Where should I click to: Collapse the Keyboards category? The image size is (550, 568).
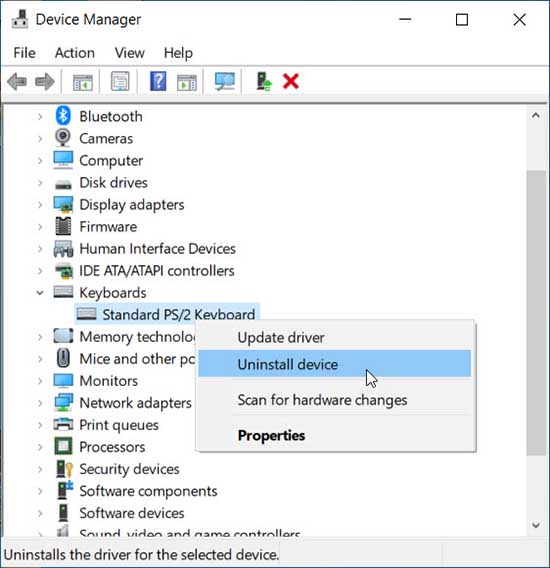click(40, 293)
